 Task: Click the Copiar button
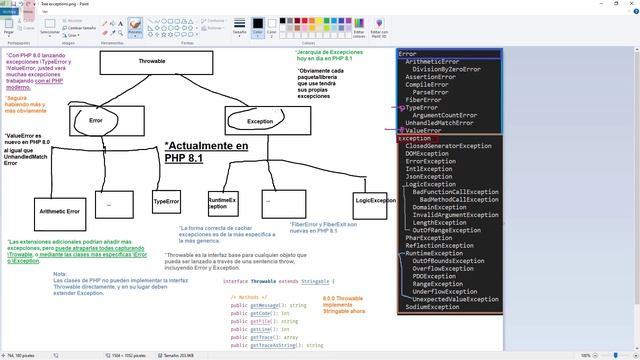26,28
